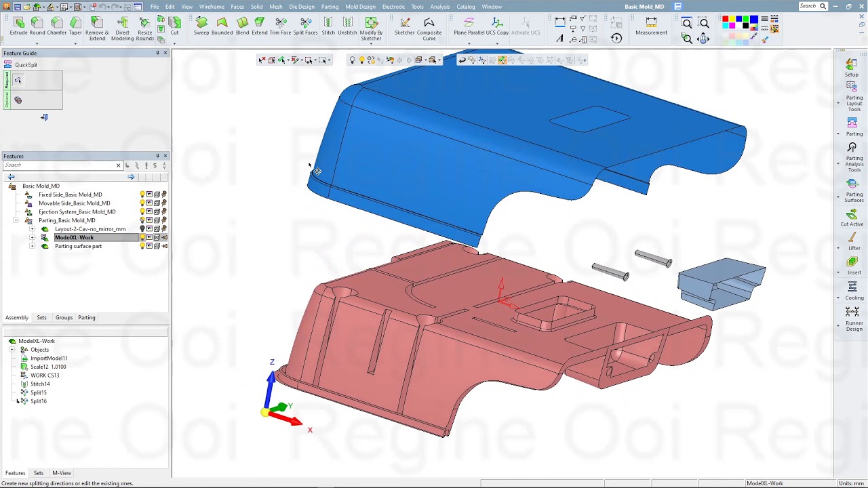The width and height of the screenshot is (868, 488).
Task: Open the Mold Design menu
Action: (x=360, y=7)
